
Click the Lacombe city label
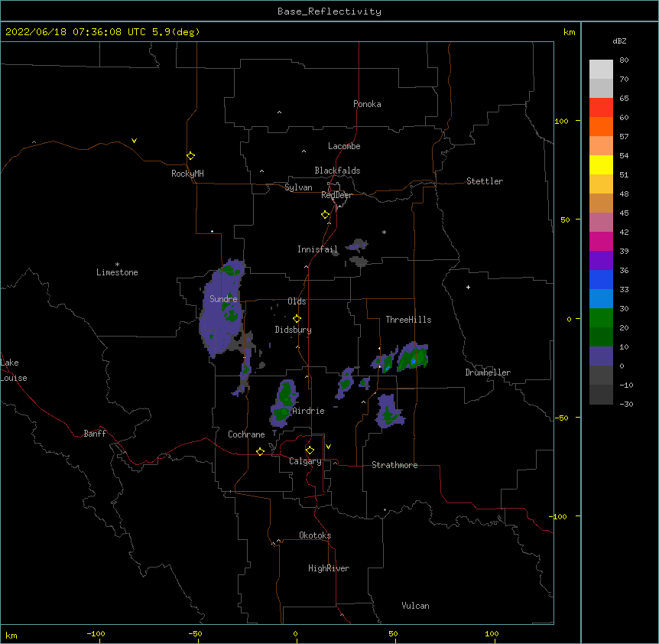pyautogui.click(x=344, y=146)
